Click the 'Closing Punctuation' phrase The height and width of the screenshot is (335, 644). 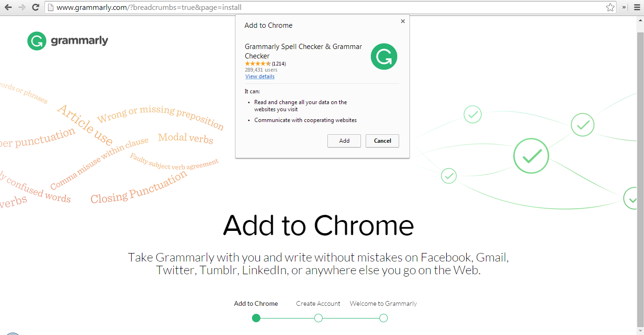point(139,187)
